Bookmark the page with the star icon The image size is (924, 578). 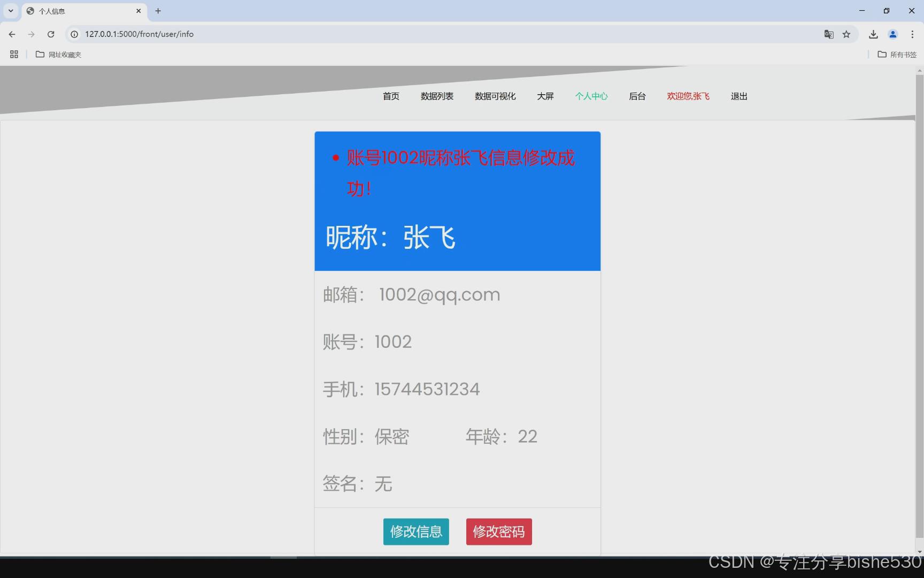pyautogui.click(x=846, y=34)
